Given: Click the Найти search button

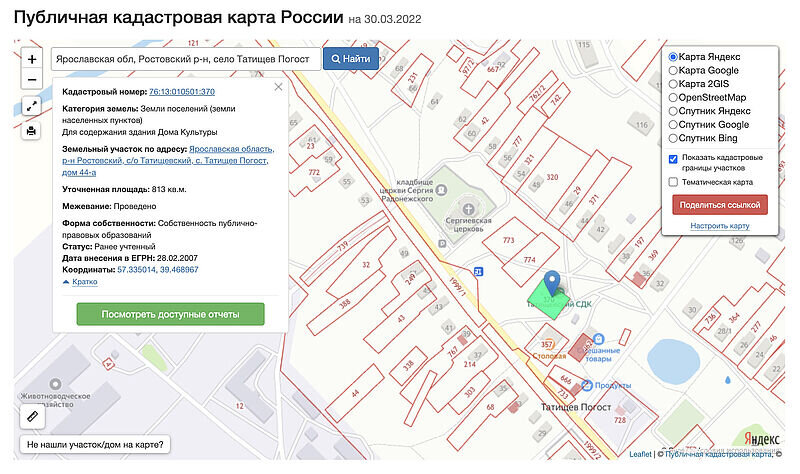Looking at the screenshot, I should click(x=351, y=59).
